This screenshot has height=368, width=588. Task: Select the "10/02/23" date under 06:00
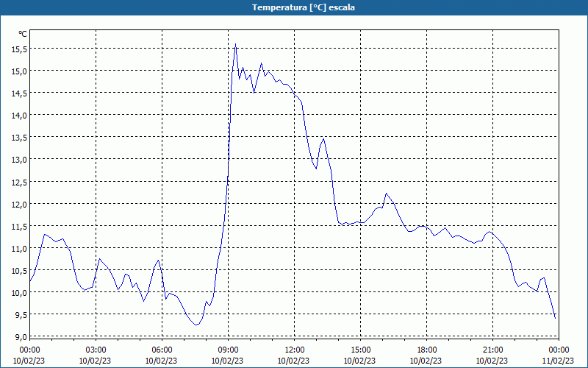162,361
